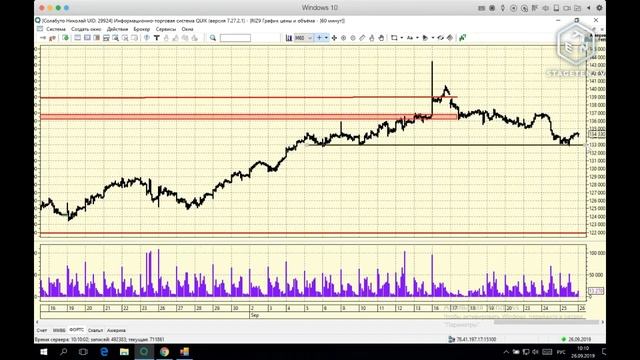Click the users connection icon in toolbar
The image size is (640, 360).
point(52,38)
